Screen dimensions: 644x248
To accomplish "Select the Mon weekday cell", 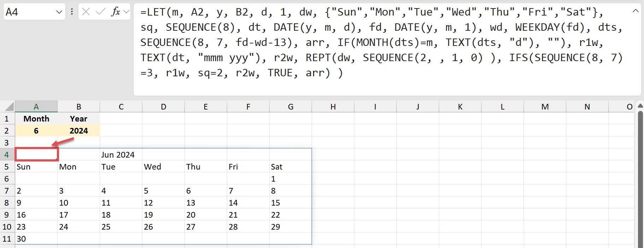I will (x=78, y=167).
